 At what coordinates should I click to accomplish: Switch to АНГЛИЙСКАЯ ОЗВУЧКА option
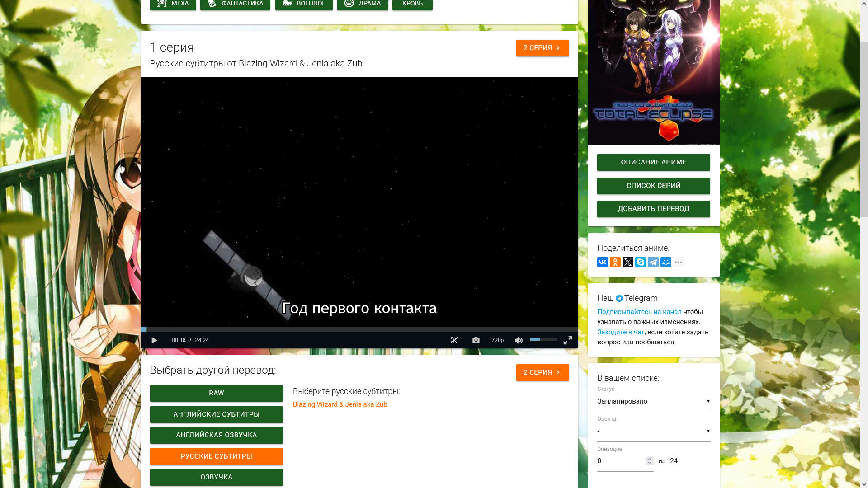click(x=217, y=435)
